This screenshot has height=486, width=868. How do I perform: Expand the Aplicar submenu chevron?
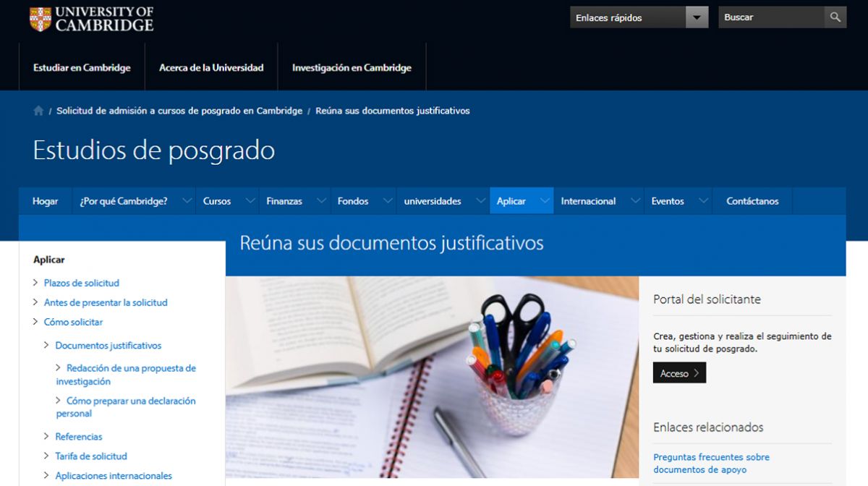click(x=544, y=201)
